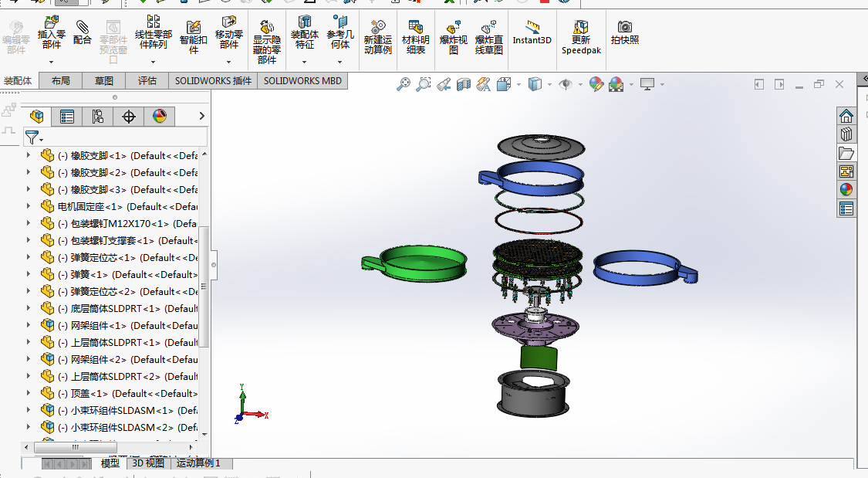
Task: Switch to the 评估 ribbon tab
Action: [x=147, y=81]
